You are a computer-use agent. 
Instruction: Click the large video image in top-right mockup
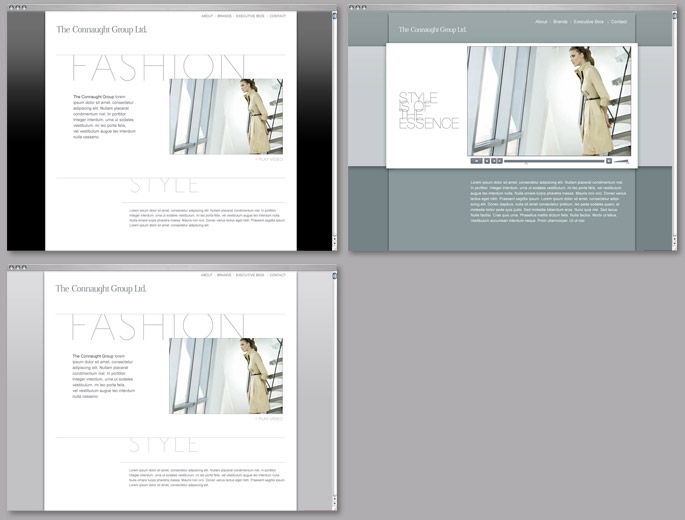(549, 100)
